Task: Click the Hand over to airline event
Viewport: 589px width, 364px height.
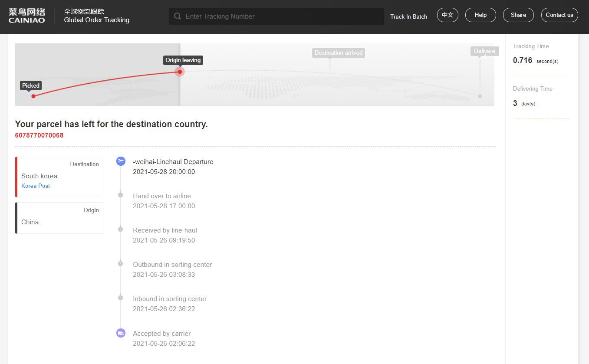Action: (x=162, y=196)
